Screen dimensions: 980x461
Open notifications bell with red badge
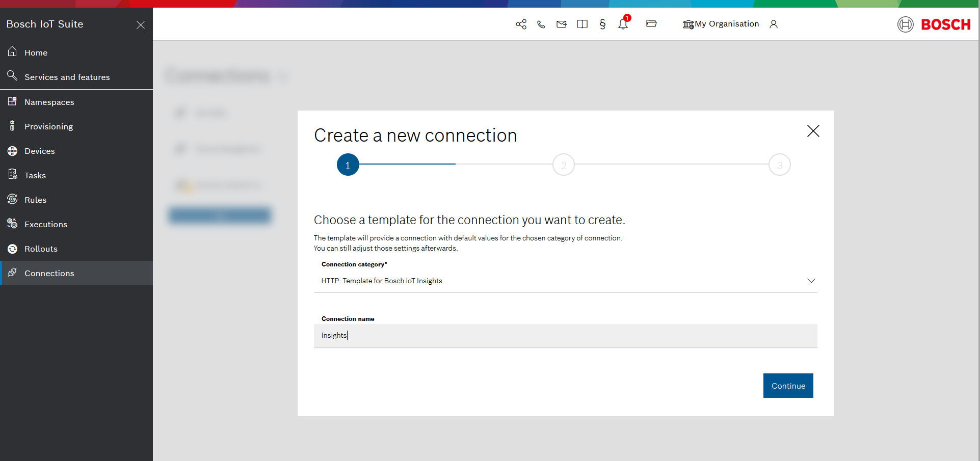[x=624, y=23]
